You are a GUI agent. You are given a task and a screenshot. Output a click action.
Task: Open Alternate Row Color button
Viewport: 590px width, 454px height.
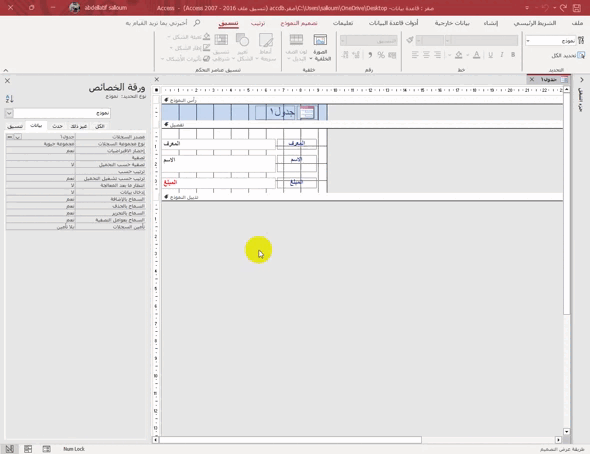pos(296,47)
